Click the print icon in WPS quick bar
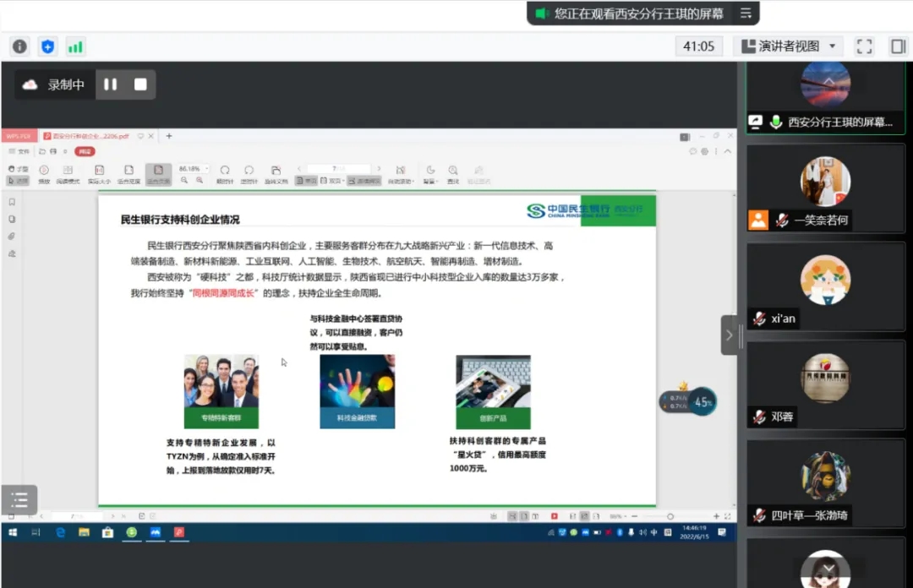 [53, 151]
